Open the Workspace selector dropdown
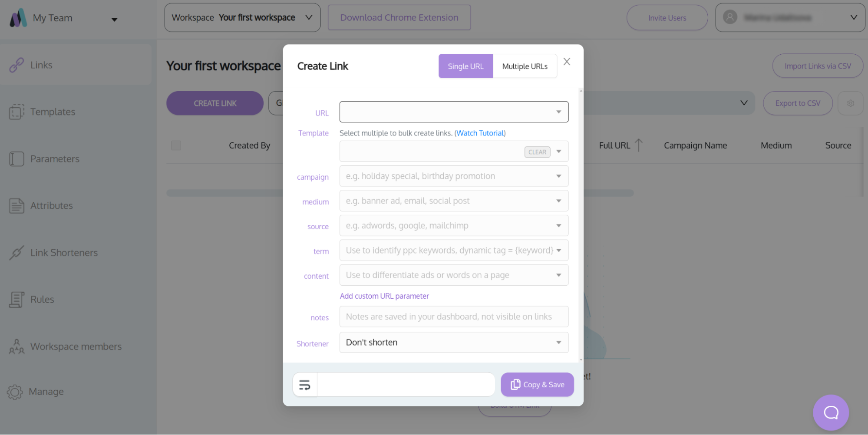868x435 pixels. (242, 18)
